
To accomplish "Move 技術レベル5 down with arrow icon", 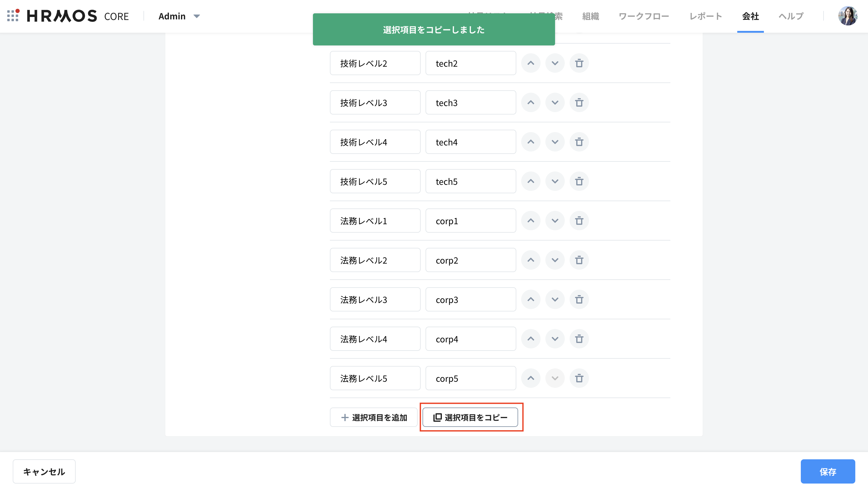I will coord(555,181).
